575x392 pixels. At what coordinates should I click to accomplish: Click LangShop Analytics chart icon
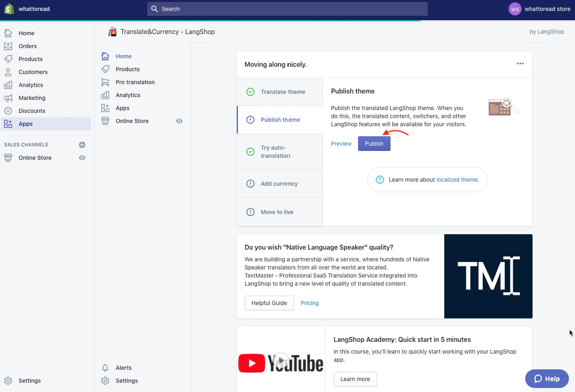coord(105,95)
